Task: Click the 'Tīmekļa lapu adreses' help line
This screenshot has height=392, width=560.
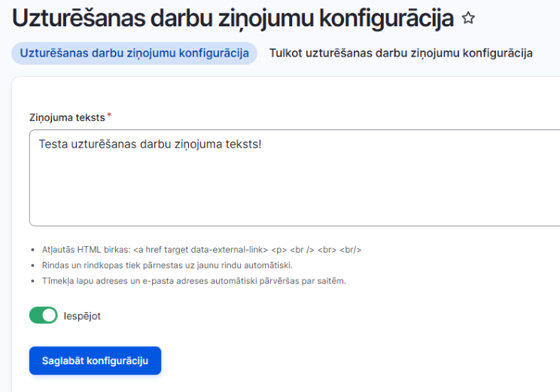Action: tap(194, 281)
